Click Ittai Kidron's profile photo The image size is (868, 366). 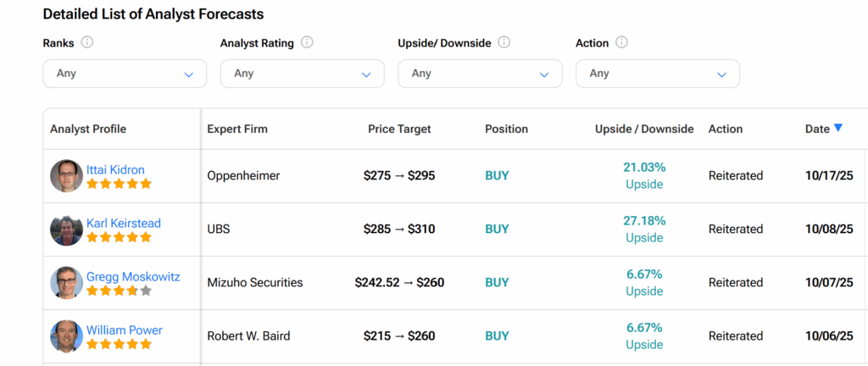click(x=66, y=176)
